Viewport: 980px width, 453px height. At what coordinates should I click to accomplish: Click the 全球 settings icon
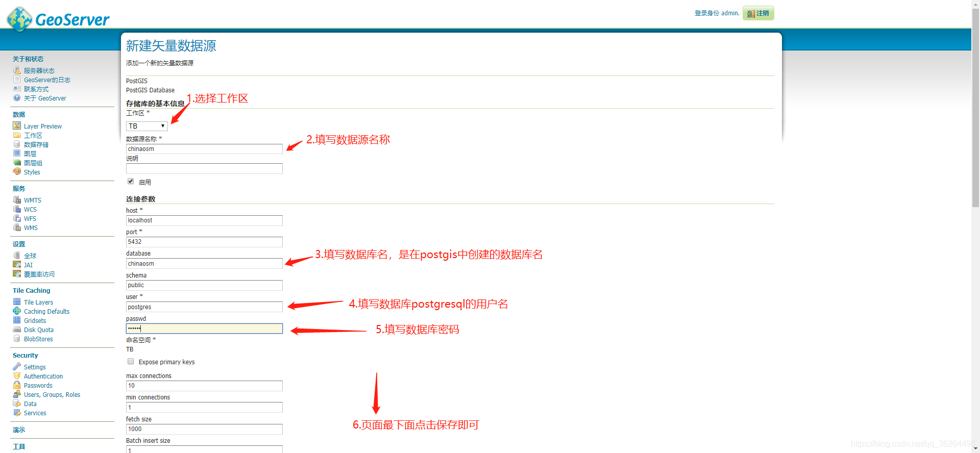coord(17,256)
